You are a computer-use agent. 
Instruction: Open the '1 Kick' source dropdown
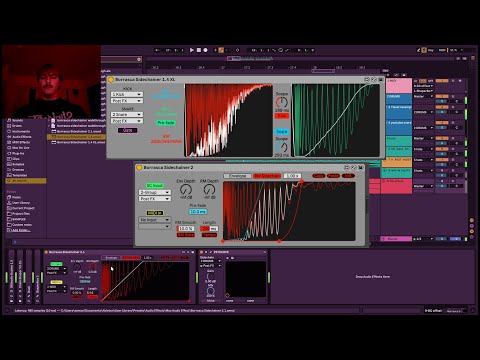pyautogui.click(x=127, y=95)
